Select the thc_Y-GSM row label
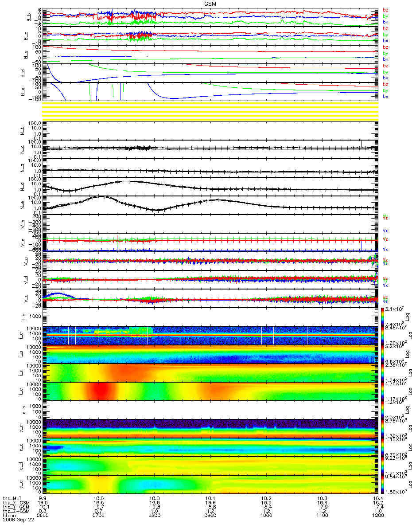The image size is (412, 532). click(16, 506)
